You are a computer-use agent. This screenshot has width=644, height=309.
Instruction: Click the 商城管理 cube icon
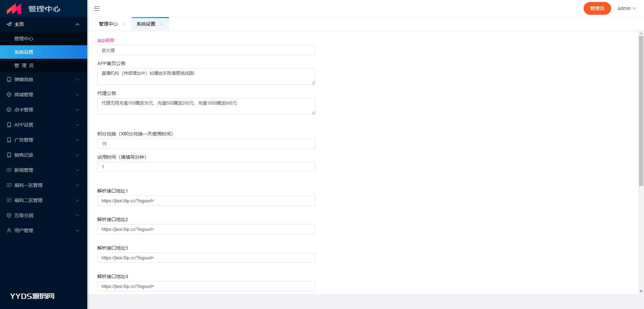click(x=9, y=95)
